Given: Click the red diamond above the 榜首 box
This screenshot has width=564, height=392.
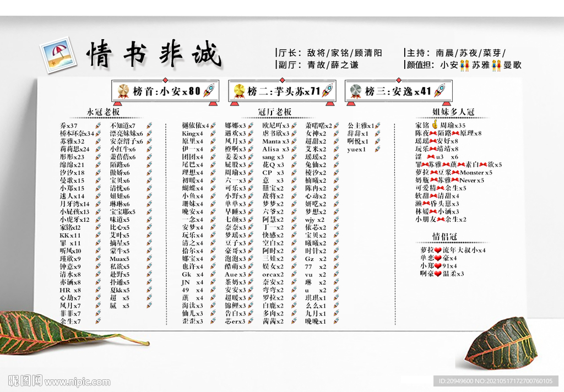Looking at the screenshot, I should [165, 81].
